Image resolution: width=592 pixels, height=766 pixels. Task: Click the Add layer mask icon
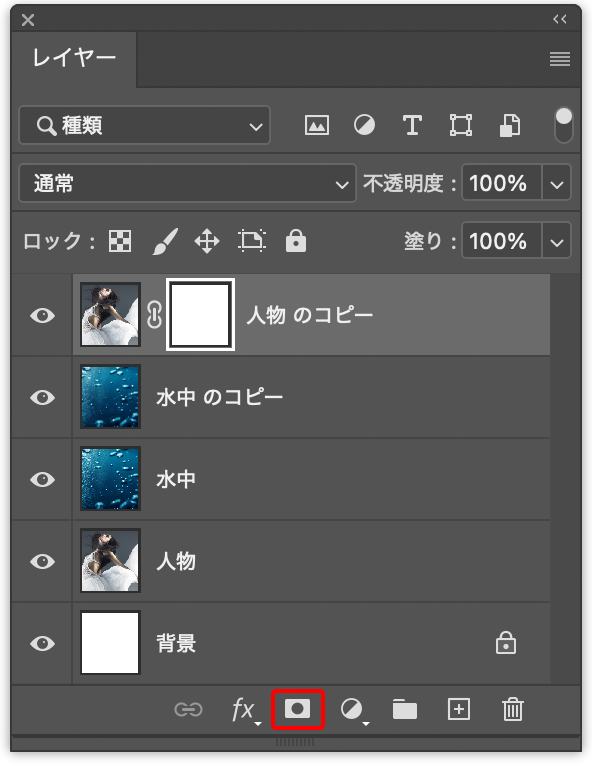[x=297, y=709]
